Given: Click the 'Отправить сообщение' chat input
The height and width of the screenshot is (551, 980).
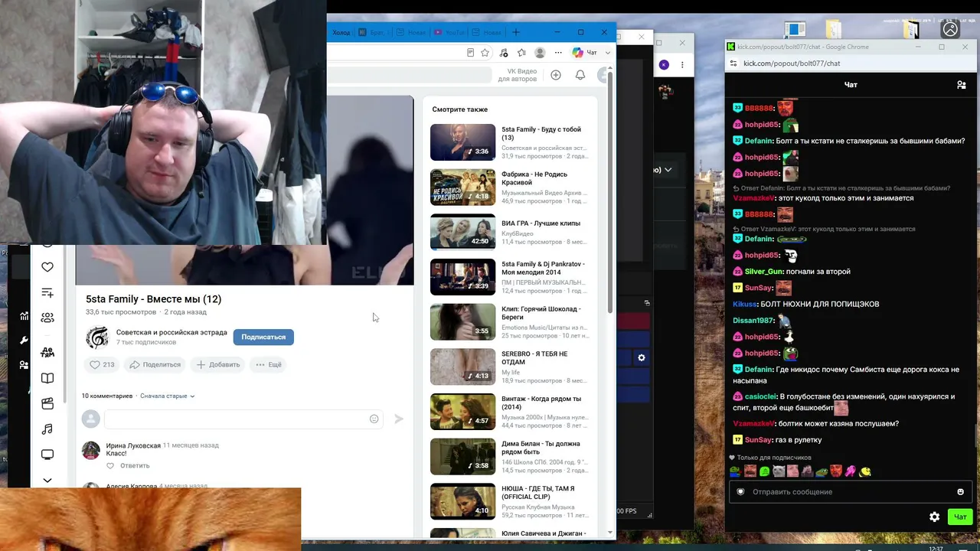Looking at the screenshot, I should 850,492.
